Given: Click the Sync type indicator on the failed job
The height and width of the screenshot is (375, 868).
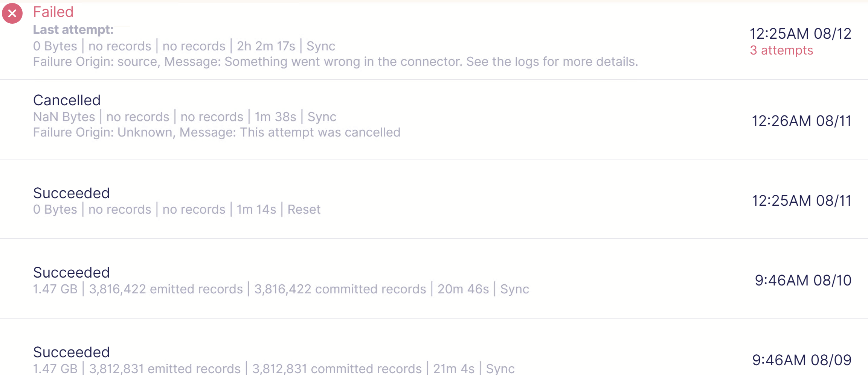Looking at the screenshot, I should (320, 46).
